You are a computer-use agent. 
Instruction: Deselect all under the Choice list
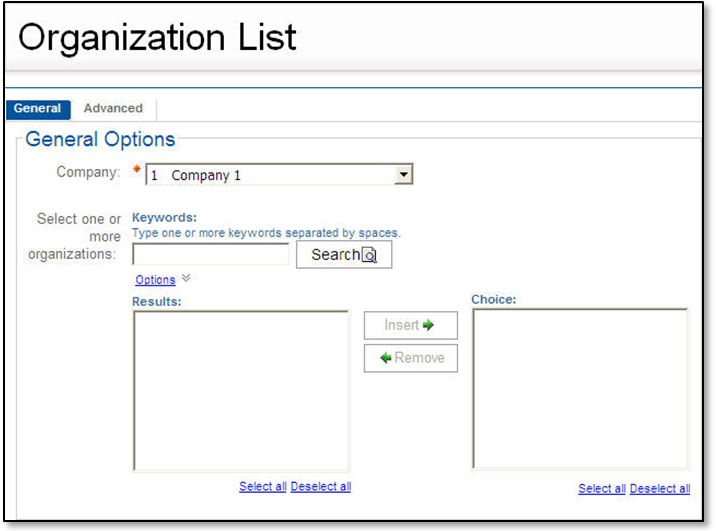660,489
